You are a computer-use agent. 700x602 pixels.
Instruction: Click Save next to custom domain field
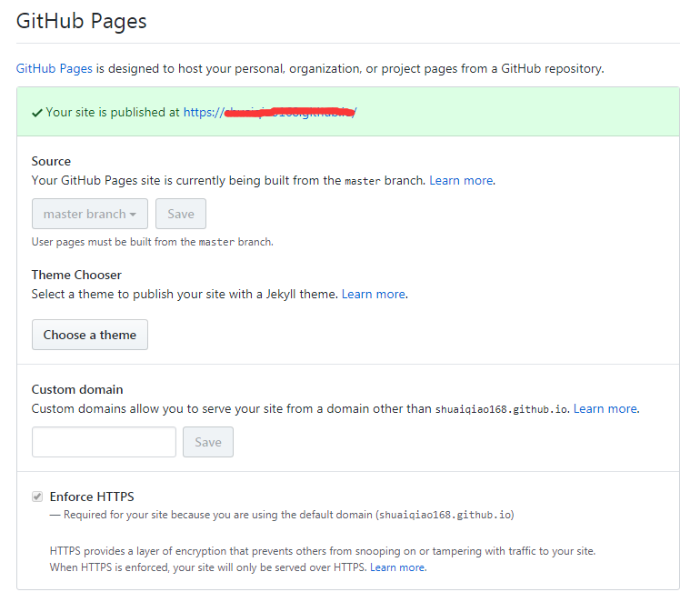208,442
